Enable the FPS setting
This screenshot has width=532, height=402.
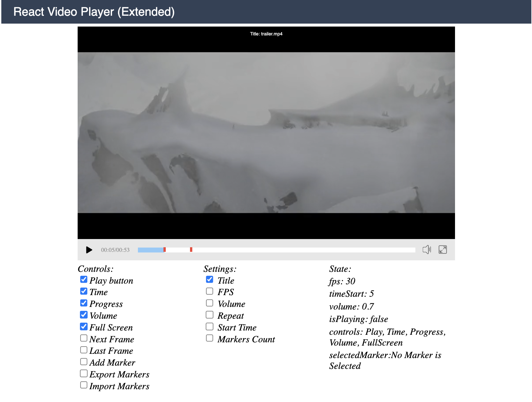pos(209,291)
